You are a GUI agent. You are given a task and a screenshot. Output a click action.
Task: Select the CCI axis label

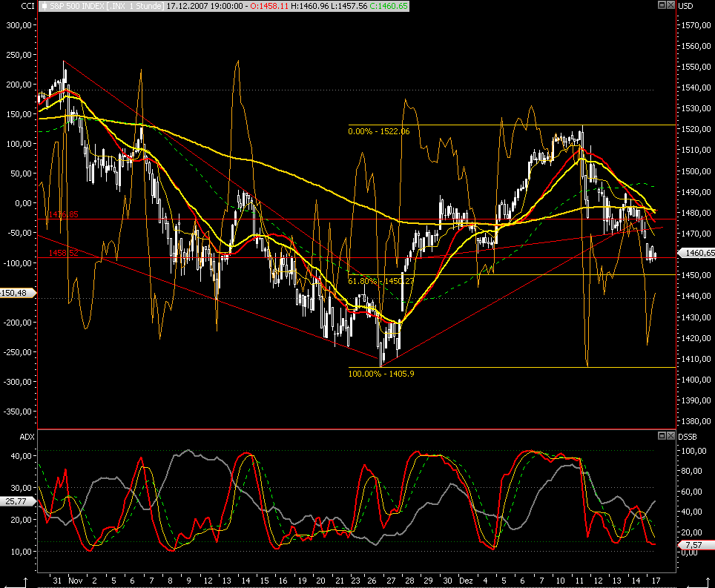(27, 6)
